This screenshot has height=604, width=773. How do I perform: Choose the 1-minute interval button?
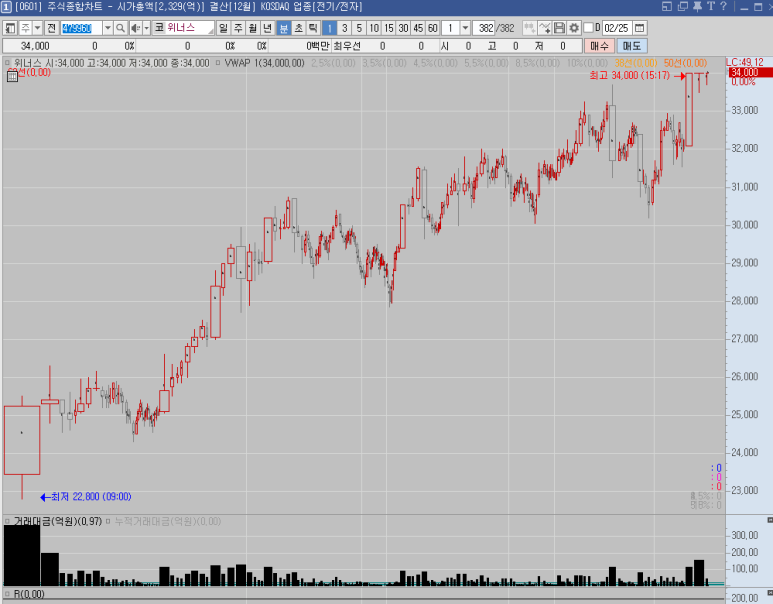[x=329, y=28]
